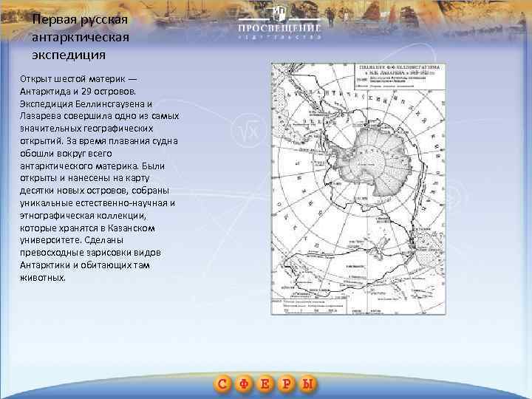Image resolution: width=532 pixels, height=399 pixels.
Task: Click the line 'Экспедиция Беллинсгаузена и'
Action: 86,104
